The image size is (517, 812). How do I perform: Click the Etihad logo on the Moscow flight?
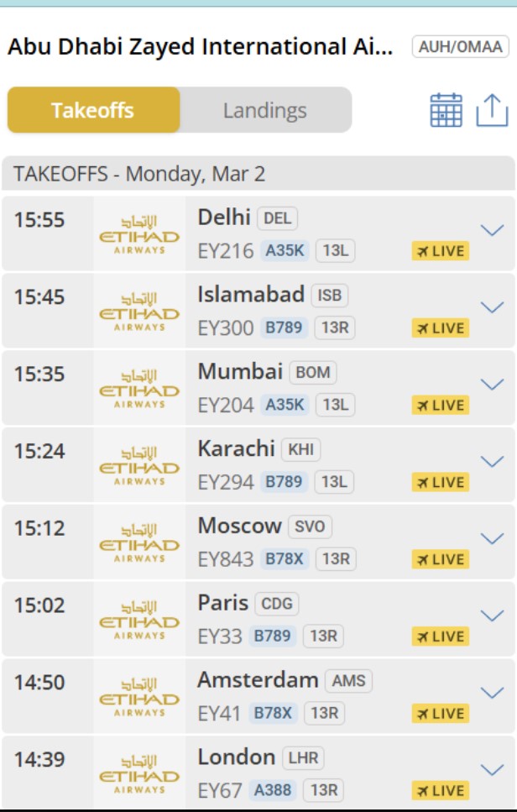pyautogui.click(x=139, y=542)
